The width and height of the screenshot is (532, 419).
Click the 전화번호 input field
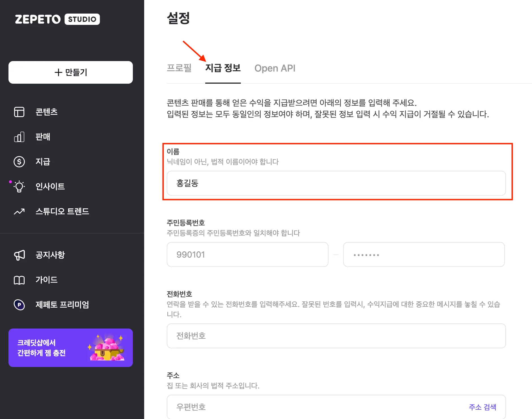(x=336, y=336)
